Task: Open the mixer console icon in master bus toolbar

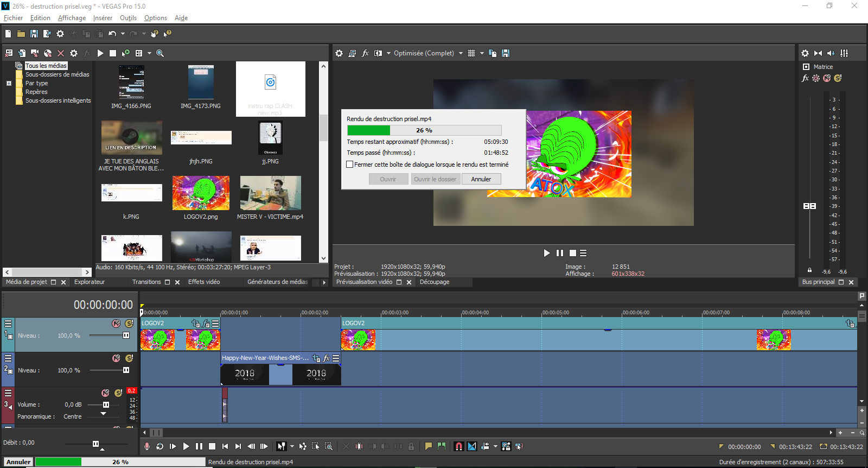Action: tap(844, 53)
